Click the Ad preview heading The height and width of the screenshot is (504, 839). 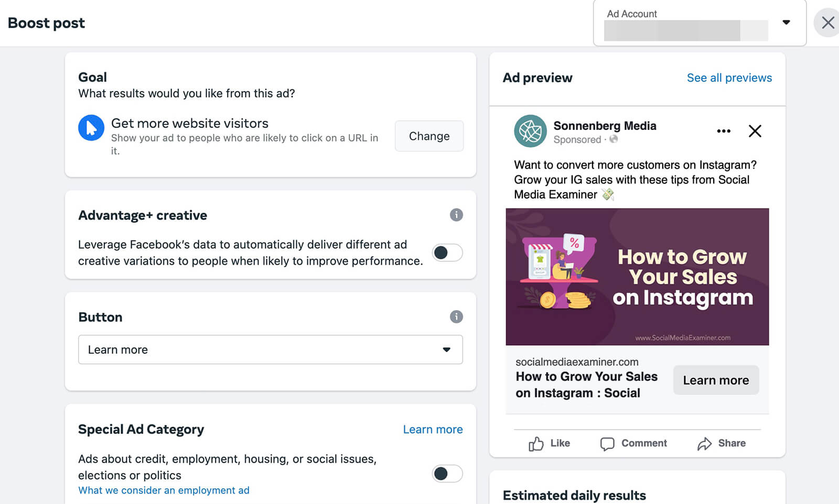pos(537,78)
